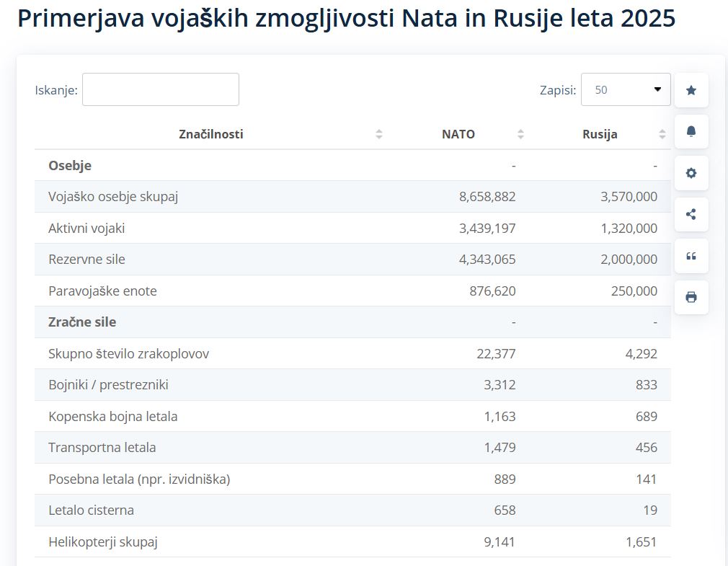The width and height of the screenshot is (728, 566).
Task: Click the bell notification icon
Action: coord(691,131)
